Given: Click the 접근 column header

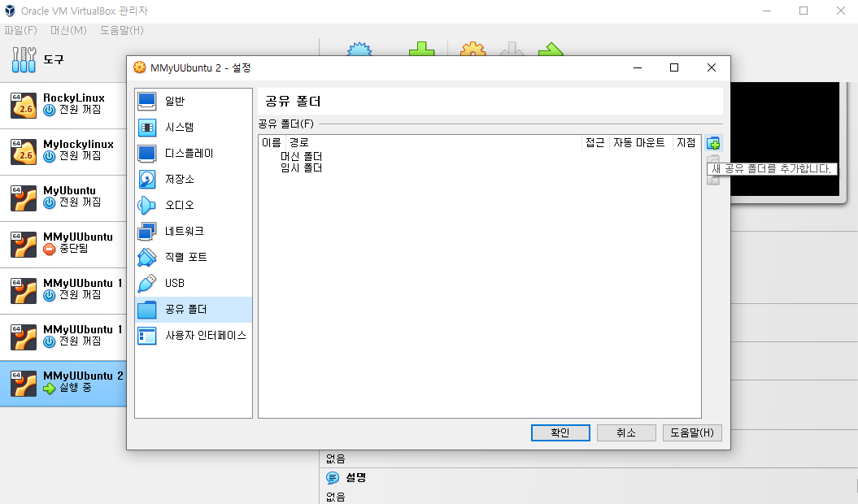Looking at the screenshot, I should pyautogui.click(x=595, y=143).
